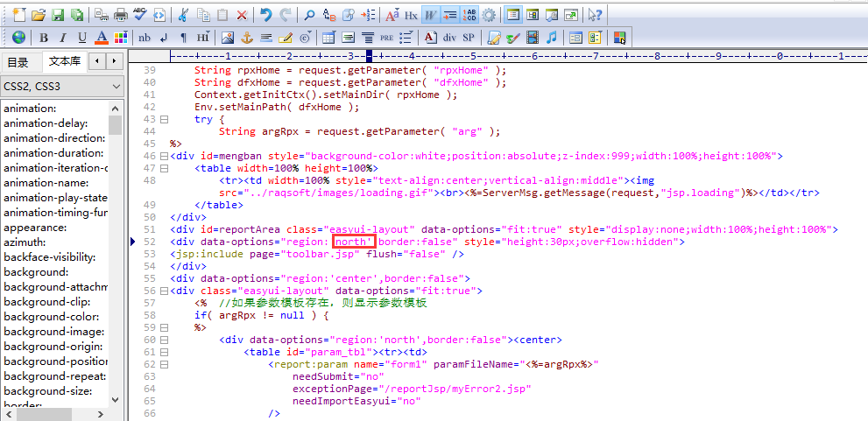Switch to the 目录 tab

coord(18,62)
